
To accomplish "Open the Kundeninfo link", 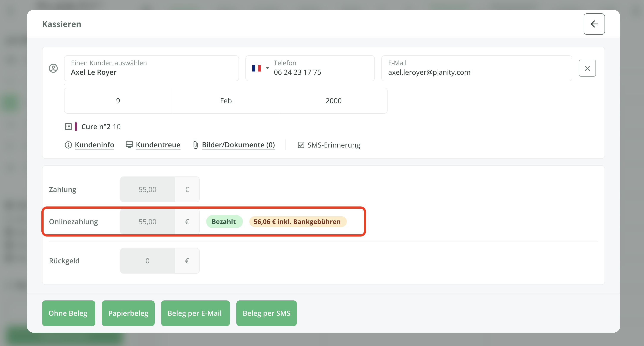I will click(94, 145).
